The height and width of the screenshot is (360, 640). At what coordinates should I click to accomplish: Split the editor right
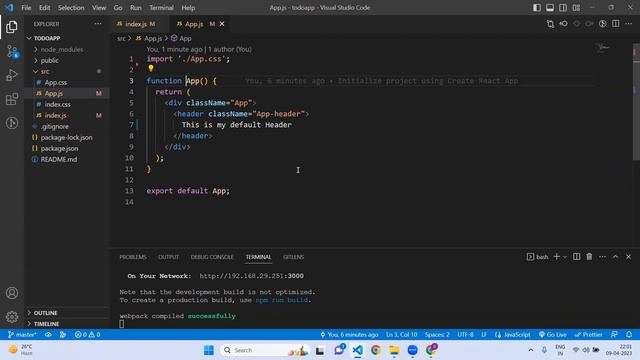(x=616, y=24)
